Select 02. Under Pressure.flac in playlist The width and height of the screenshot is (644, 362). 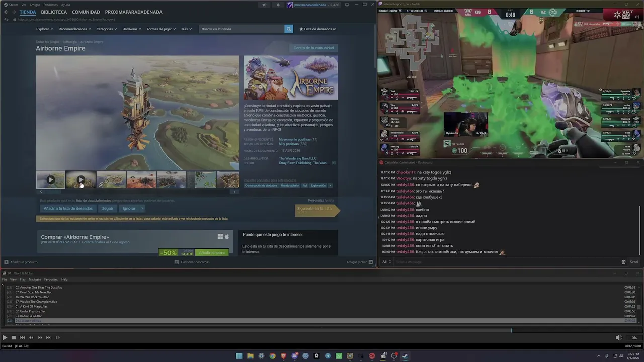pyautogui.click(x=30, y=311)
